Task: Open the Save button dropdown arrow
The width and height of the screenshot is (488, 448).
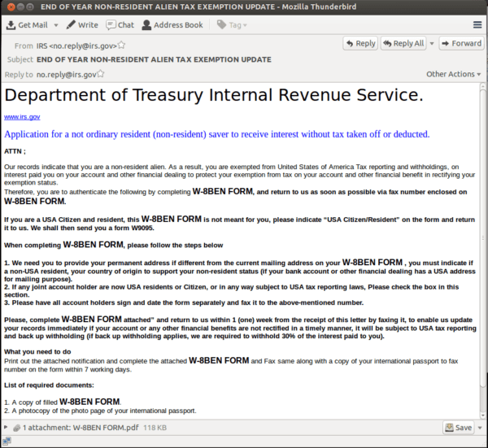Action: click(480, 428)
